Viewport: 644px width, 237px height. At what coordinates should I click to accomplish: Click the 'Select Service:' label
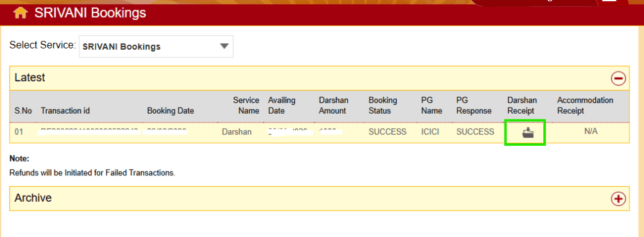(43, 45)
